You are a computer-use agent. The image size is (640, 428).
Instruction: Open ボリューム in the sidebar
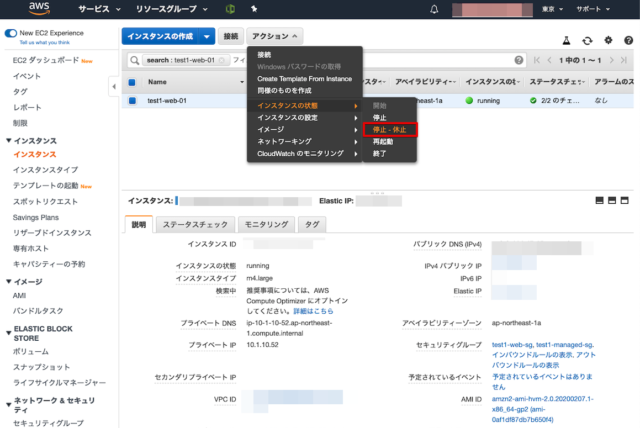31,352
